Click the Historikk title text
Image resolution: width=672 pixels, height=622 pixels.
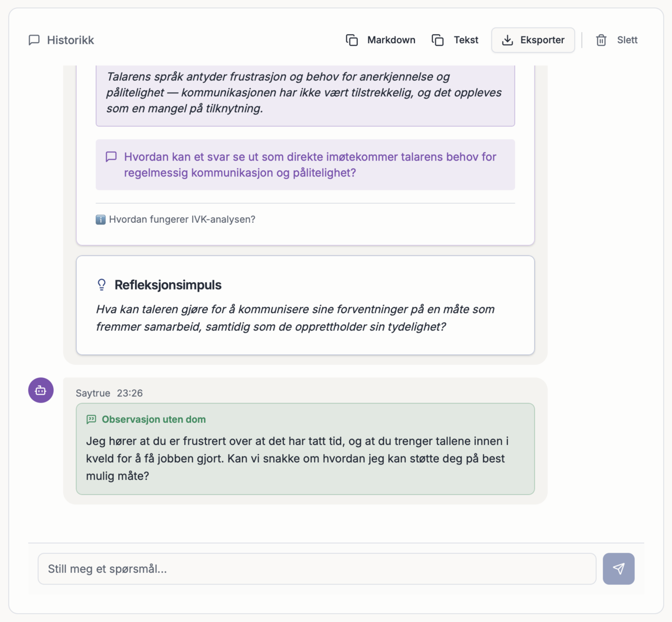click(x=71, y=40)
